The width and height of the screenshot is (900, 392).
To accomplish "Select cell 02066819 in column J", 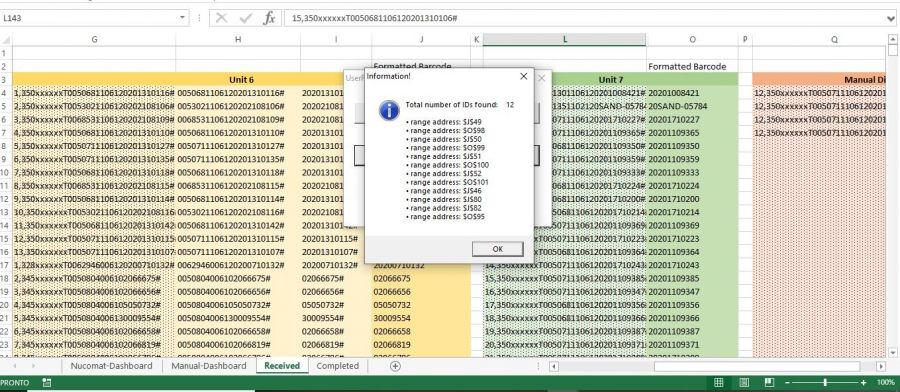I will pyautogui.click(x=421, y=344).
